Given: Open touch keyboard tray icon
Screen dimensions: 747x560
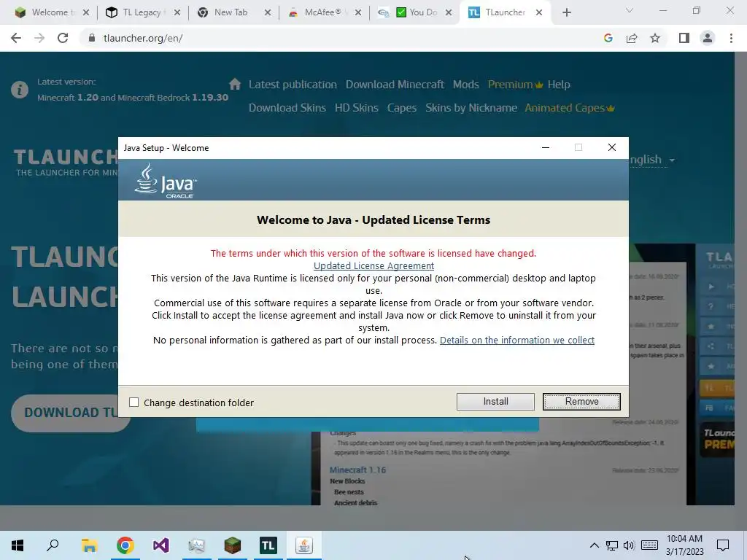Looking at the screenshot, I should tap(649, 545).
